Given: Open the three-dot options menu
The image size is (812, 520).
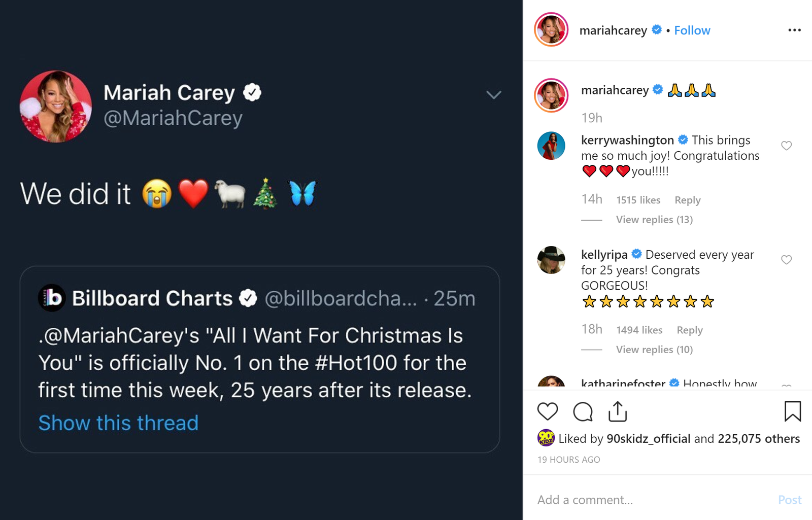Looking at the screenshot, I should [795, 30].
